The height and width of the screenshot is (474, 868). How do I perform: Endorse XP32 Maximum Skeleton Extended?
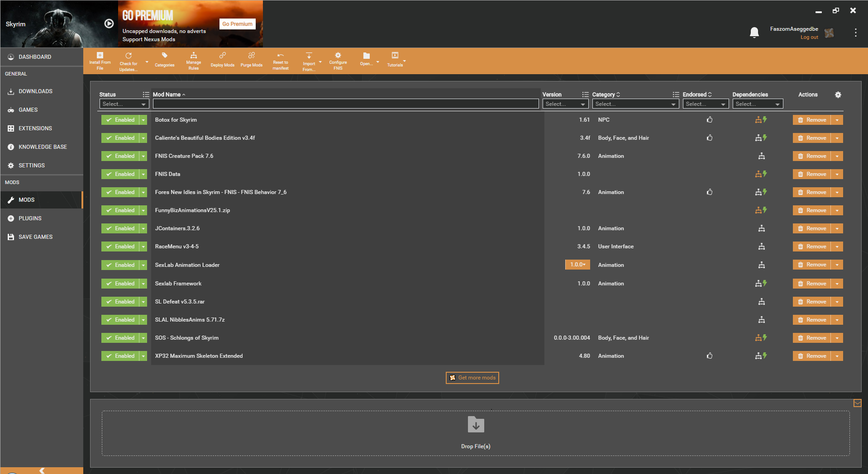pos(710,356)
